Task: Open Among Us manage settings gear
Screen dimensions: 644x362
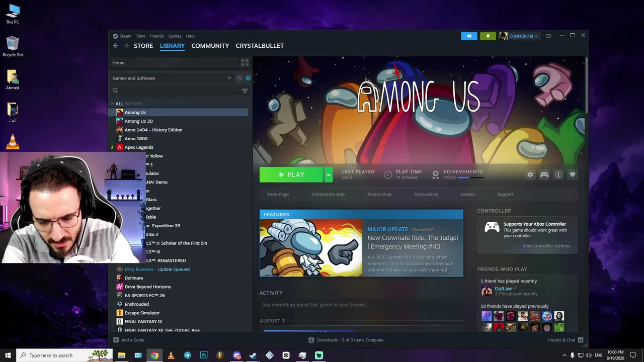Action: click(x=530, y=174)
